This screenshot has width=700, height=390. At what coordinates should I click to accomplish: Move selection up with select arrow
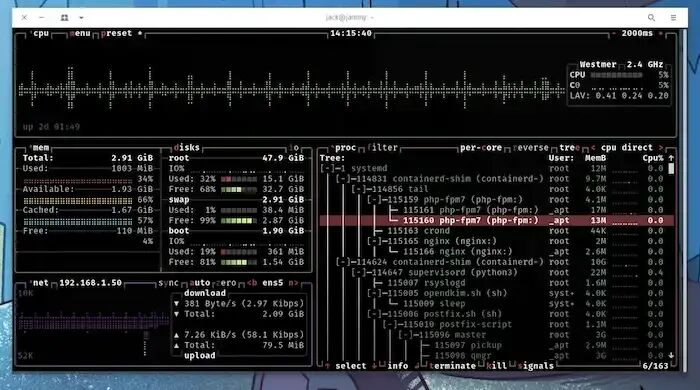click(x=327, y=366)
